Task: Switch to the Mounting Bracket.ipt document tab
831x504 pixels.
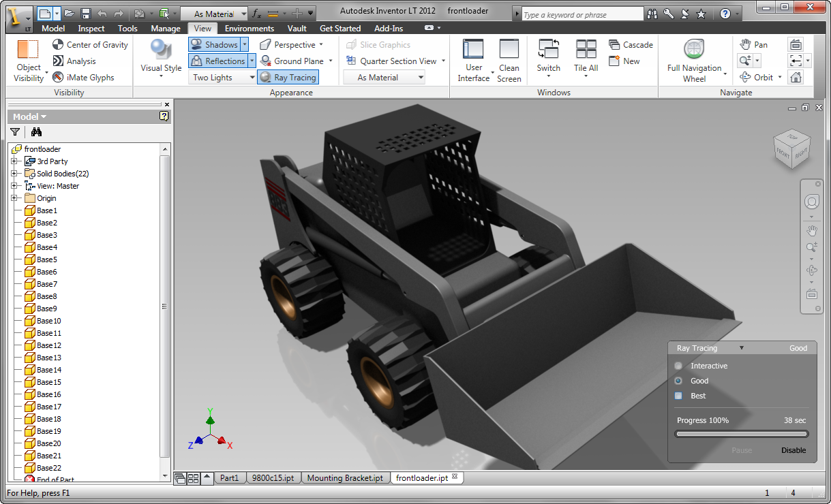Action: 345,478
